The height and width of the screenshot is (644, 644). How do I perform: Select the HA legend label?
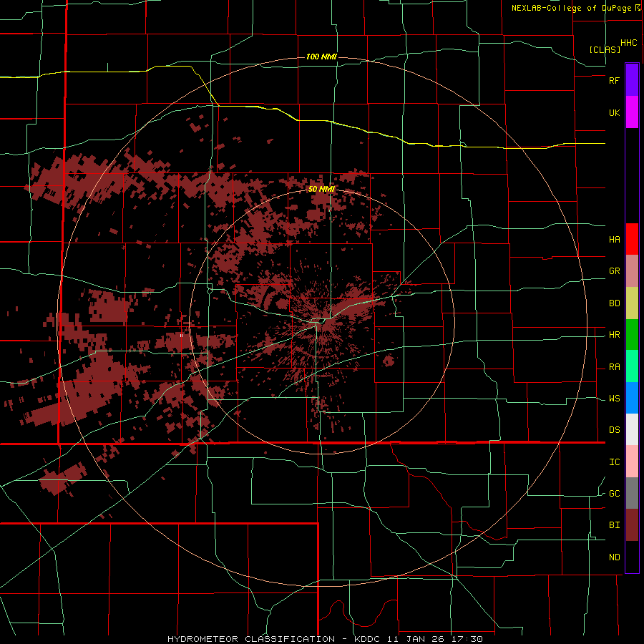tap(614, 240)
